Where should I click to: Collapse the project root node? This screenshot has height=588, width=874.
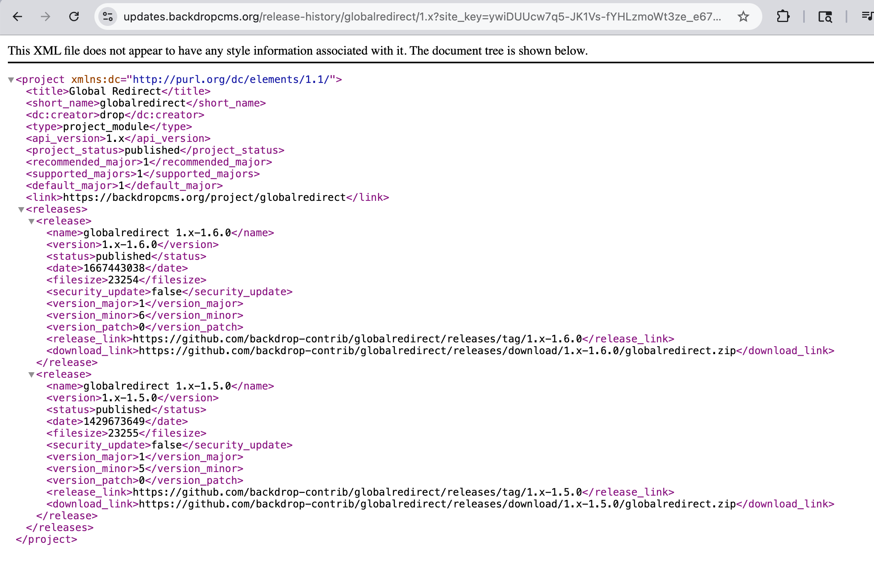pos(11,80)
